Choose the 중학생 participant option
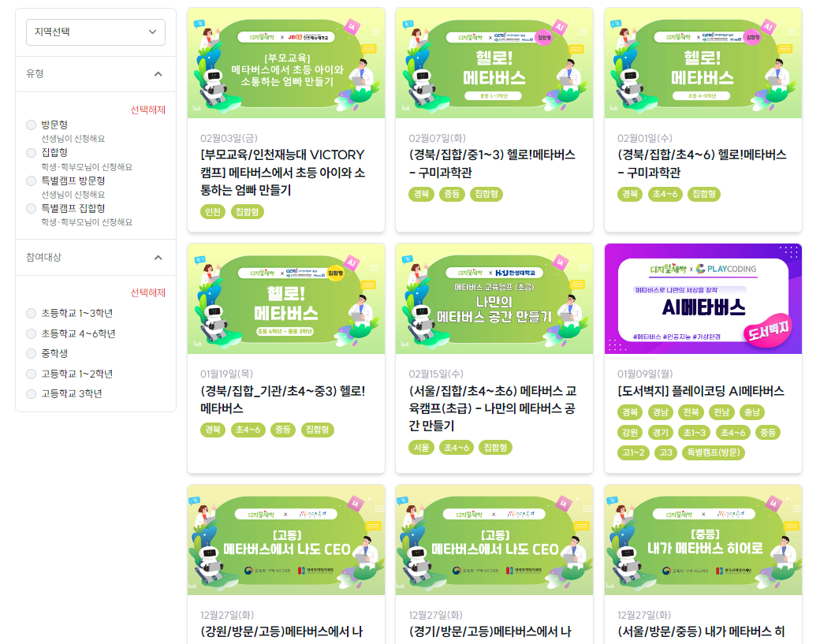Image resolution: width=820 pixels, height=644 pixels. click(x=32, y=353)
